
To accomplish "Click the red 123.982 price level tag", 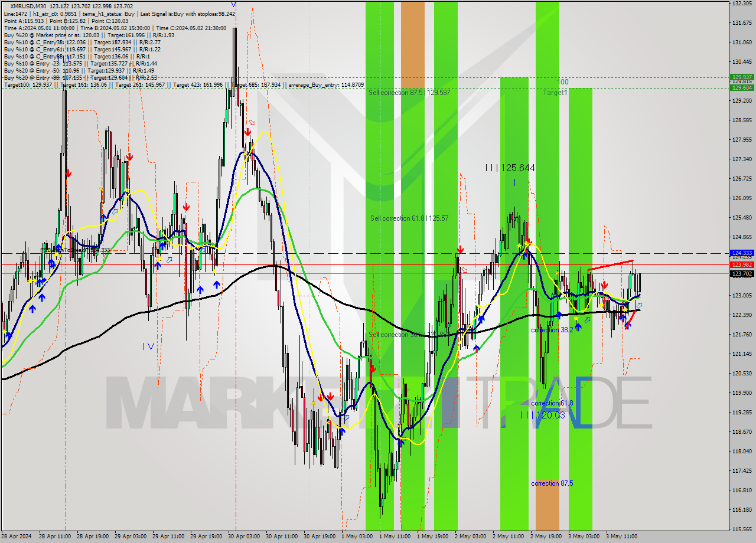I will coord(742,264).
